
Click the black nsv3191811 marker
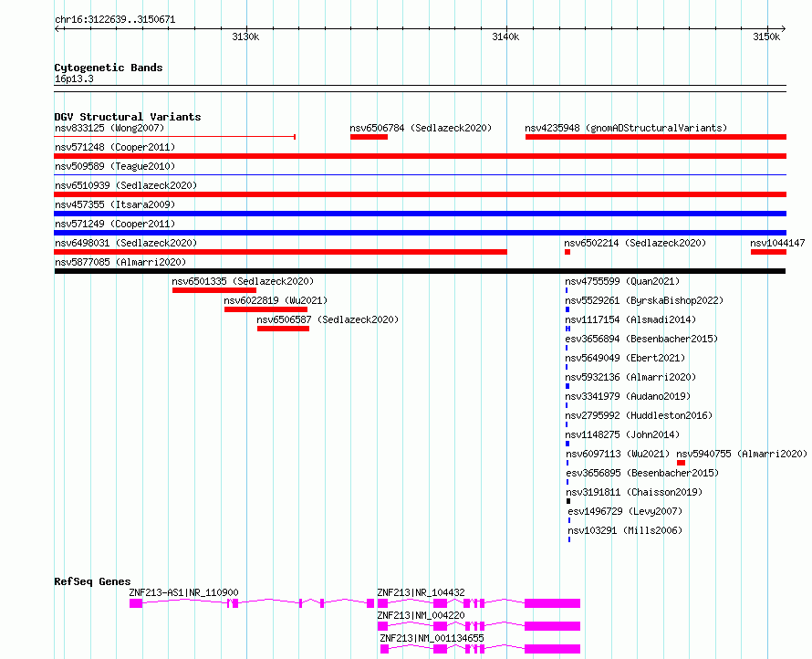(x=568, y=501)
